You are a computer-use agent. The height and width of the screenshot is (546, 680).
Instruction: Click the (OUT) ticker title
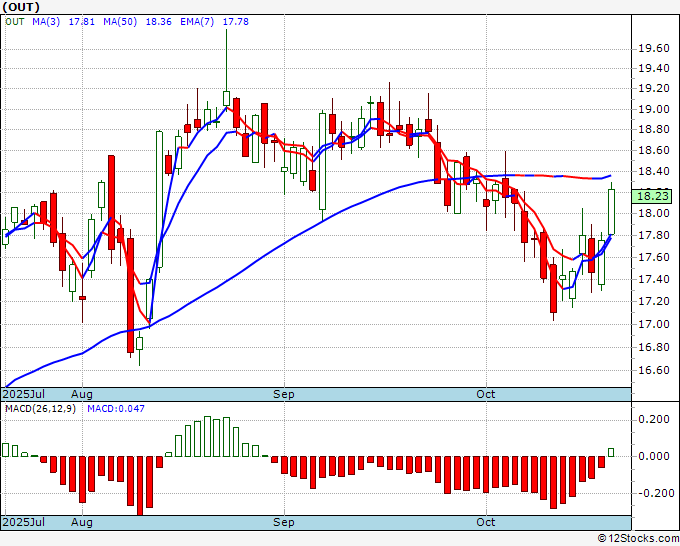coord(21,7)
